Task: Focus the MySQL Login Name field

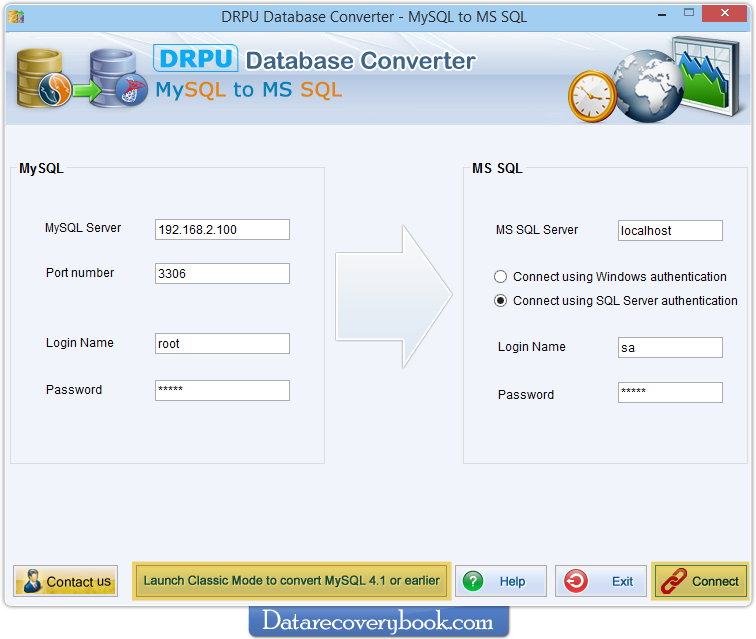Action: pyautogui.click(x=222, y=343)
